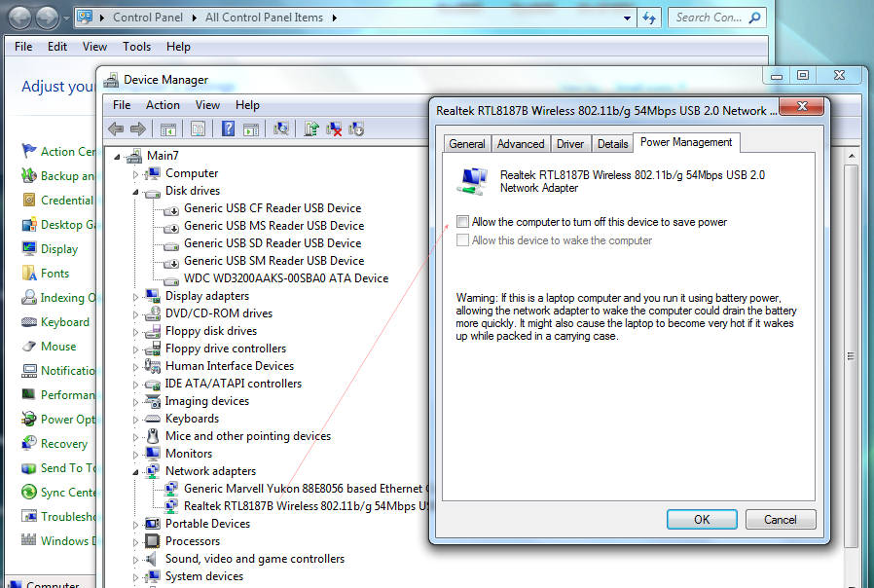This screenshot has height=588, width=874.
Task: Open the File menu in Device Manager
Action: (x=122, y=105)
